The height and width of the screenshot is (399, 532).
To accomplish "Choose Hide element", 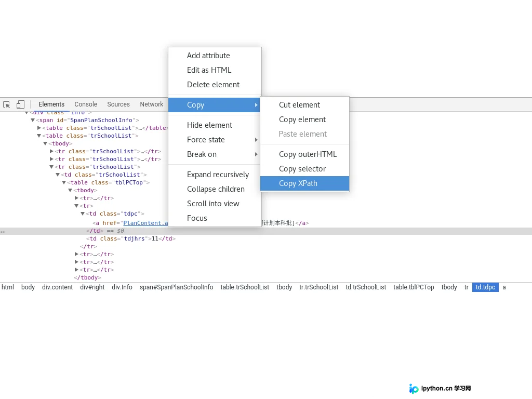I will [x=215, y=125].
